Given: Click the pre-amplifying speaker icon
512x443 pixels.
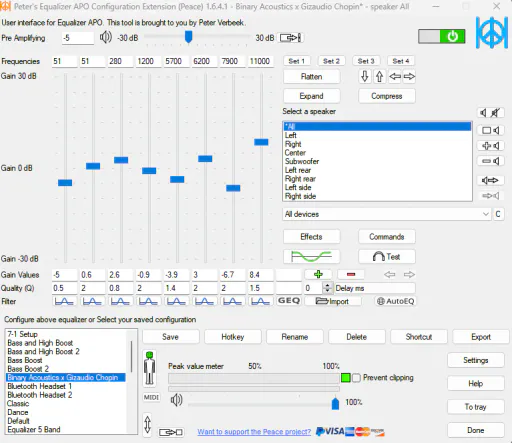Looking at the screenshot, I should click(106, 37).
